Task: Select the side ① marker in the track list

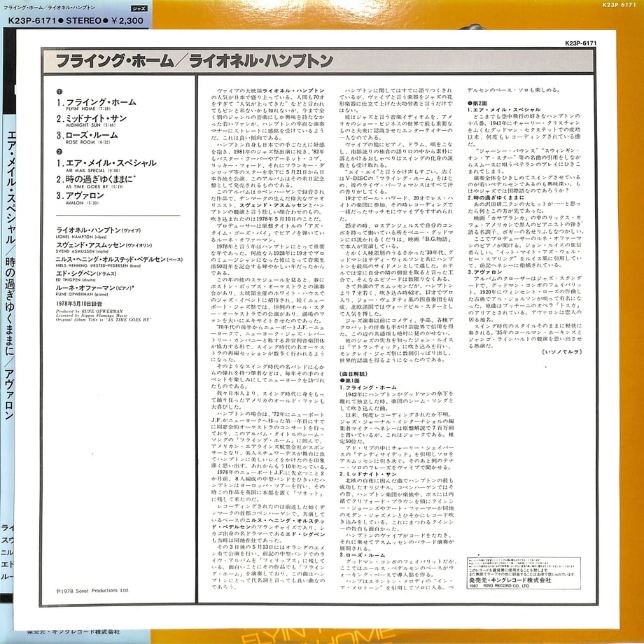Action: click(59, 92)
